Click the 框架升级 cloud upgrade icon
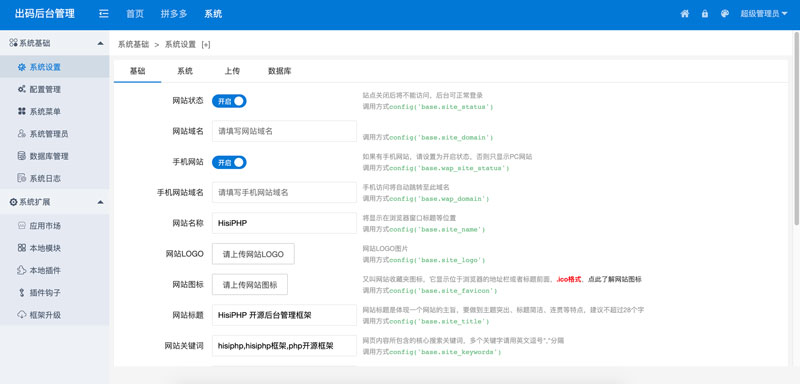This screenshot has height=384, width=800. pyautogui.click(x=21, y=315)
